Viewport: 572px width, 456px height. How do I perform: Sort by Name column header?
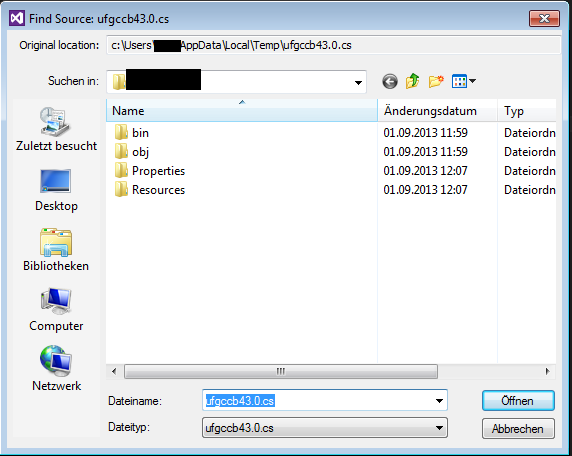point(242,111)
